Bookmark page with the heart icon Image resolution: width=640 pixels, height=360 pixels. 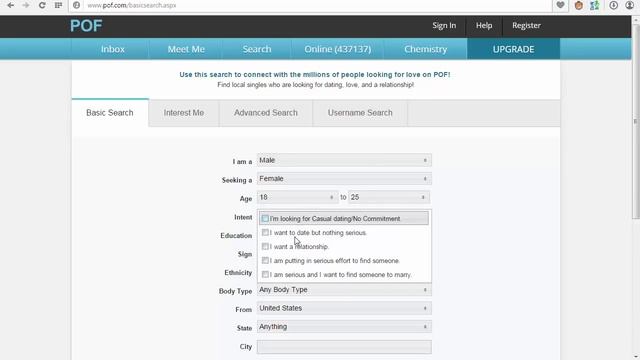[560, 5]
